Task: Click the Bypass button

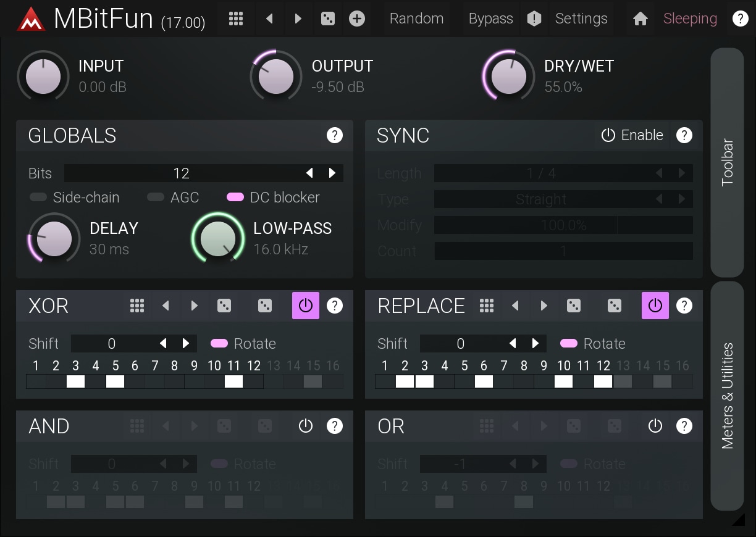Action: click(490, 19)
